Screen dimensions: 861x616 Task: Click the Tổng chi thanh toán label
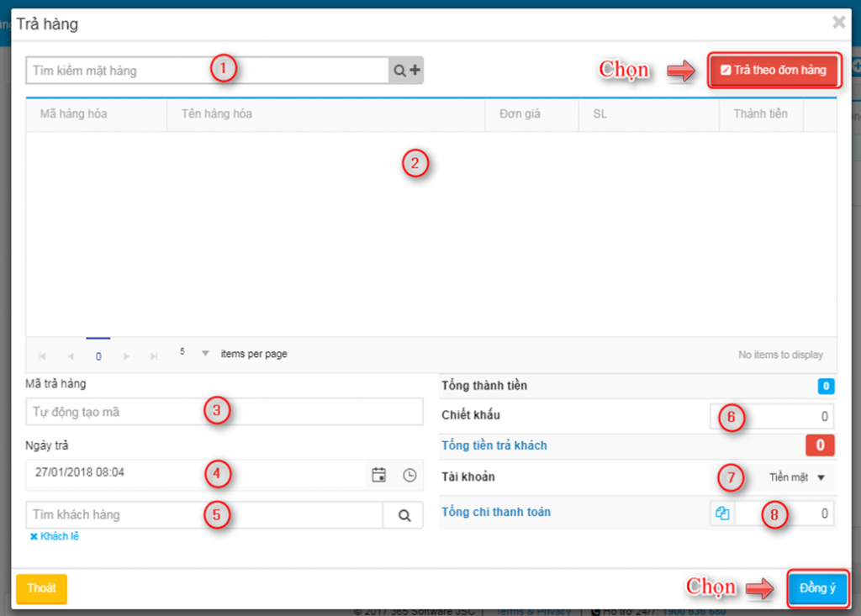click(x=496, y=512)
